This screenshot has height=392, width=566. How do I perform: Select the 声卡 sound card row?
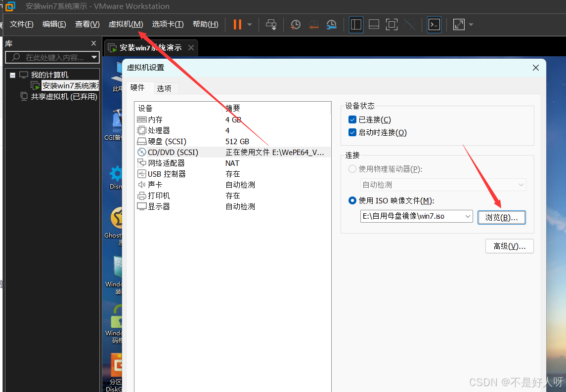(x=232, y=185)
